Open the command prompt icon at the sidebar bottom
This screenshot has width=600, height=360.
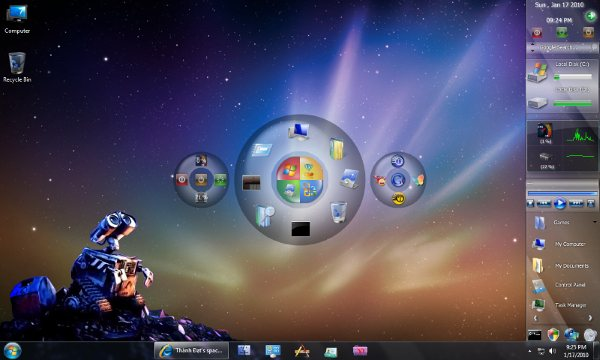tap(535, 335)
